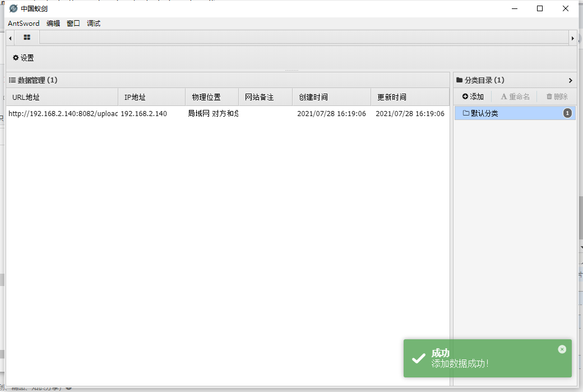Select the home grid tab icon
583x392 pixels.
pyautogui.click(x=27, y=37)
